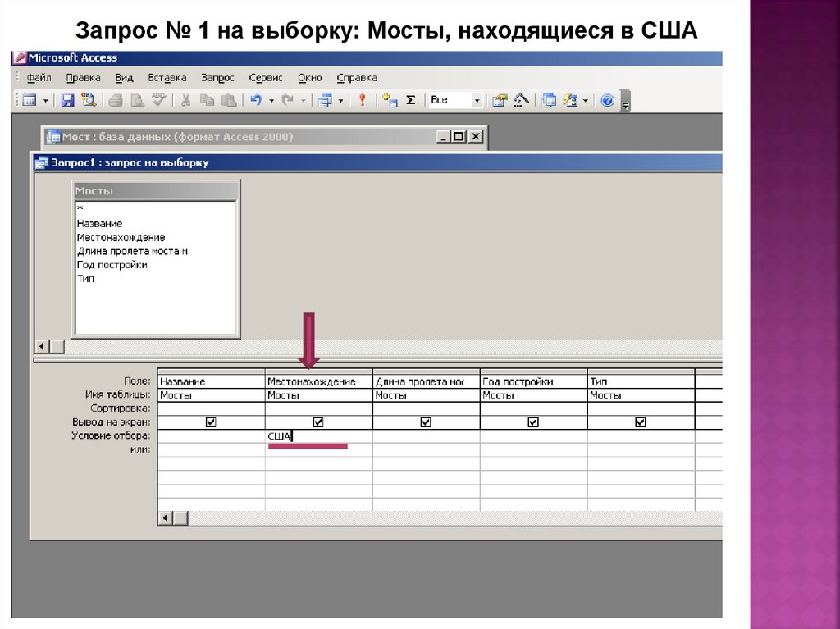The width and height of the screenshot is (840, 629).
Task: Open the Файл menu
Action: (39, 78)
